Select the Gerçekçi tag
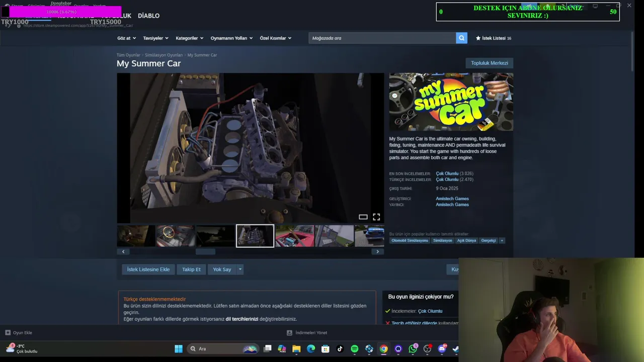Image resolution: width=644 pixels, height=362 pixels. coord(488,240)
